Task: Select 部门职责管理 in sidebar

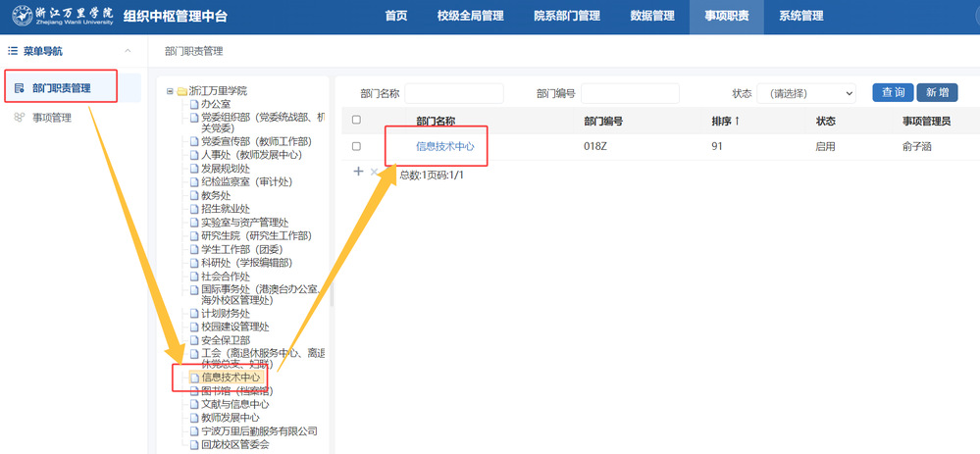Action: 61,88
